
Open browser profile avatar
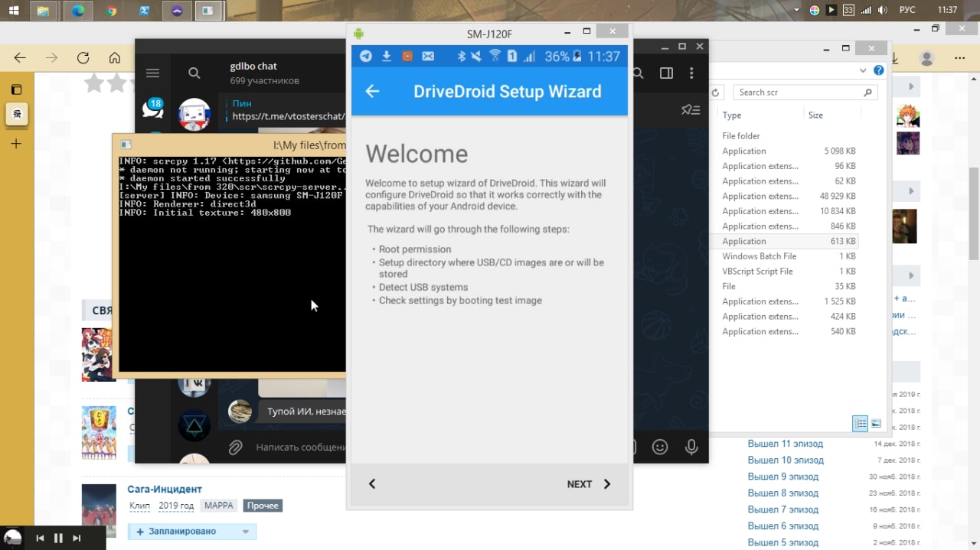[927, 59]
